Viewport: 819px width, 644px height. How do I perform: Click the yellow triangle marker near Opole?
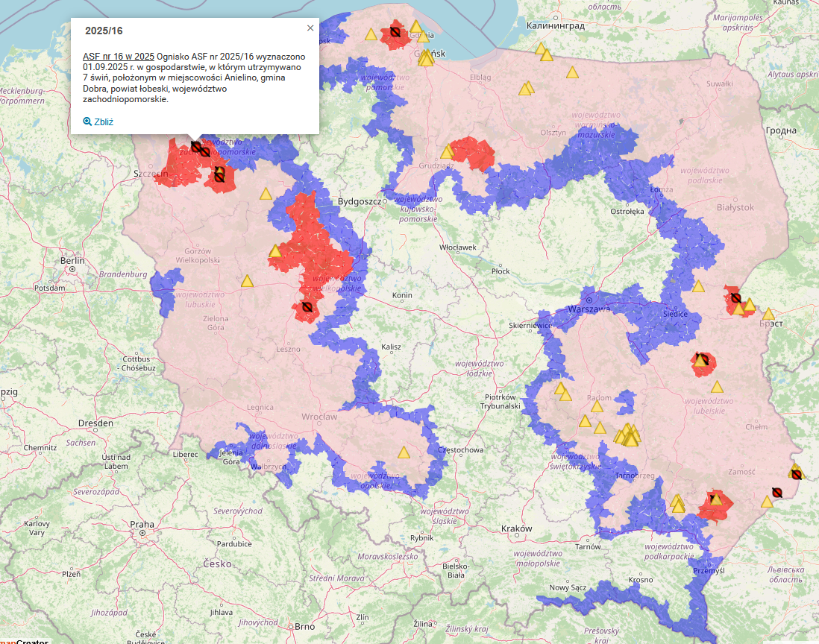tap(404, 452)
